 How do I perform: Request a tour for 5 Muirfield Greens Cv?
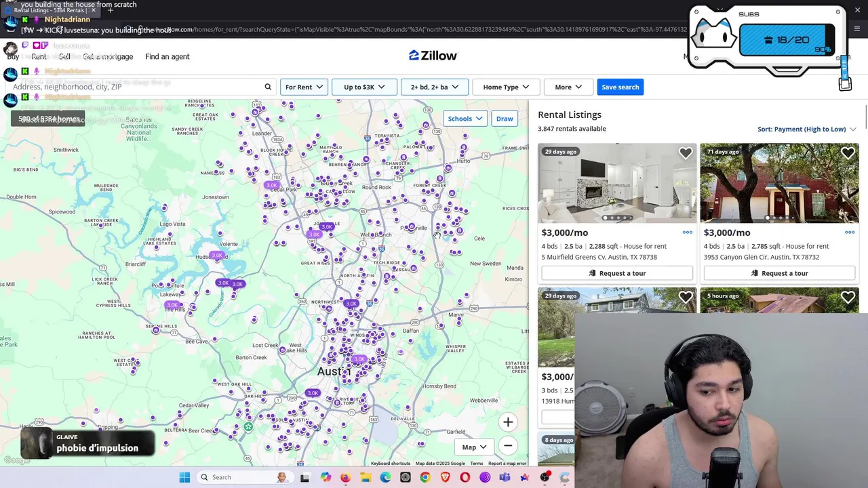point(617,273)
